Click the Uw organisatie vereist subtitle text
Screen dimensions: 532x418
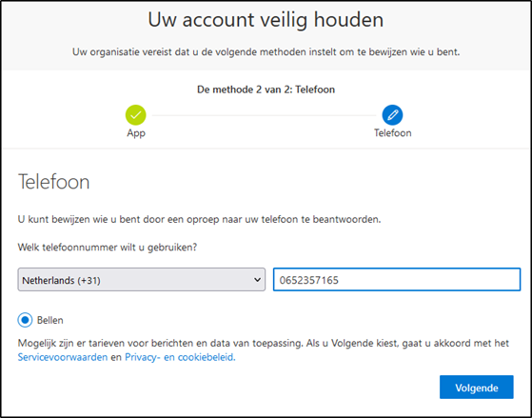pos(266,52)
